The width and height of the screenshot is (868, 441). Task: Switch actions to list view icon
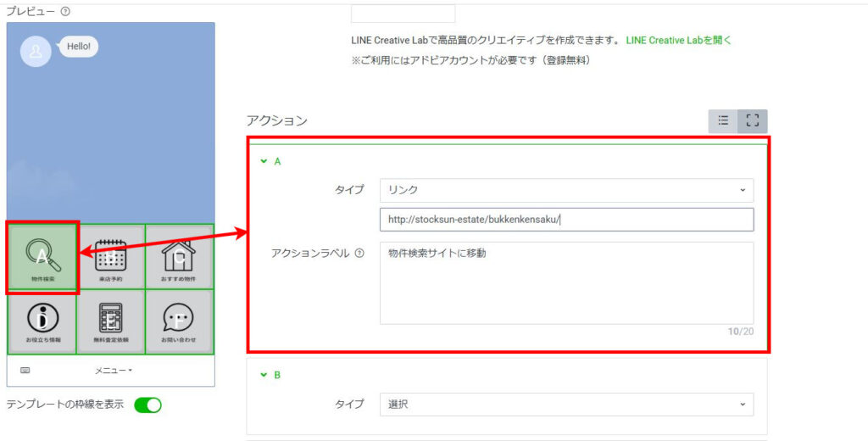[723, 121]
